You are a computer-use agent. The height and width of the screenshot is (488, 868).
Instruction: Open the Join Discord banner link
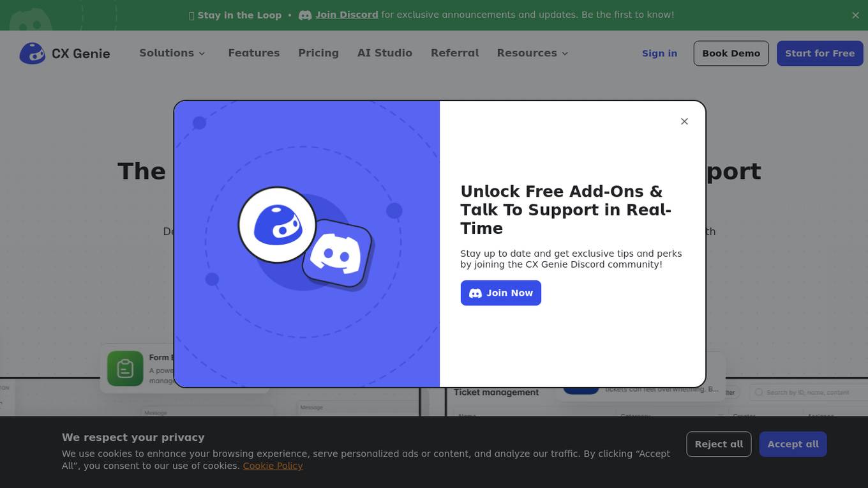(x=347, y=15)
